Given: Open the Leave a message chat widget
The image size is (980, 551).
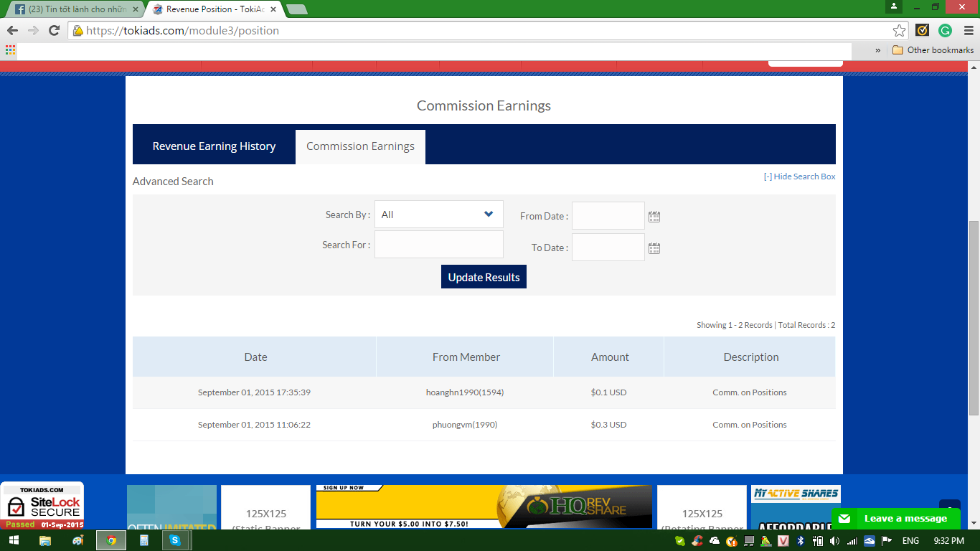Looking at the screenshot, I should (895, 519).
